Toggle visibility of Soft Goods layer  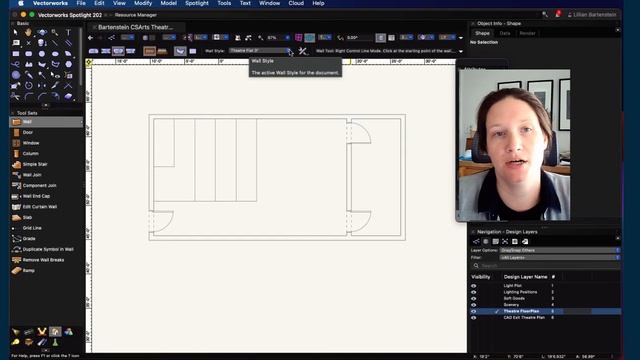point(473,298)
